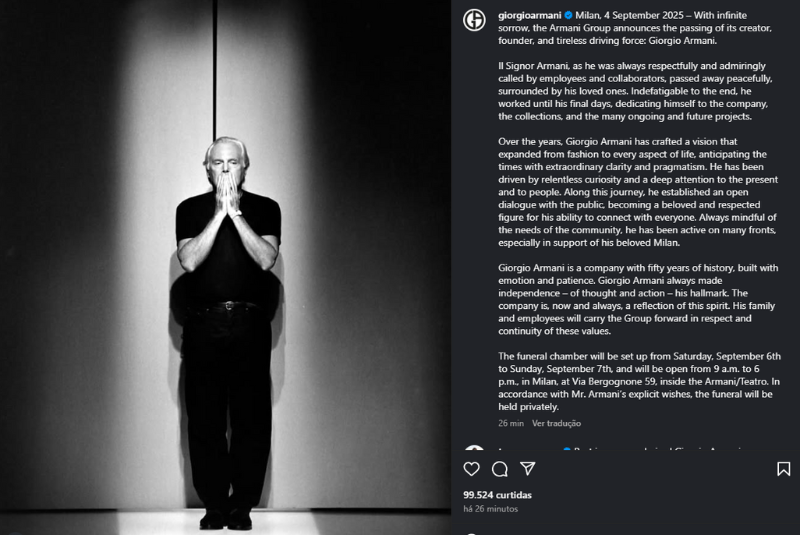Click the funeral chamber paragraph mentioning Via Bergognone 59
The height and width of the screenshot is (535, 800).
[639, 381]
